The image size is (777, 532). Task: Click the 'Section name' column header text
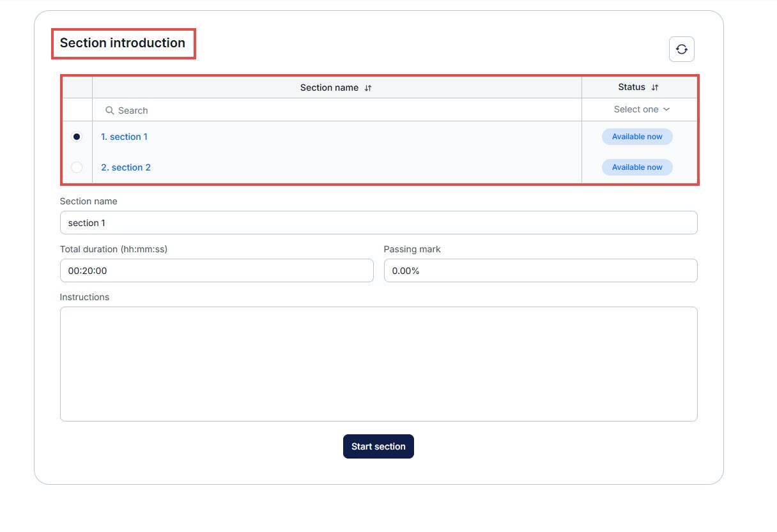click(329, 88)
